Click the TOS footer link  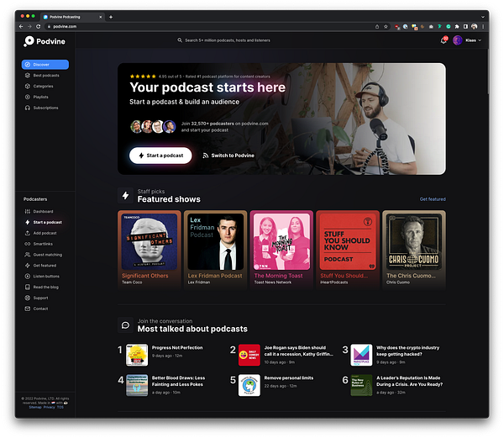tap(60, 407)
